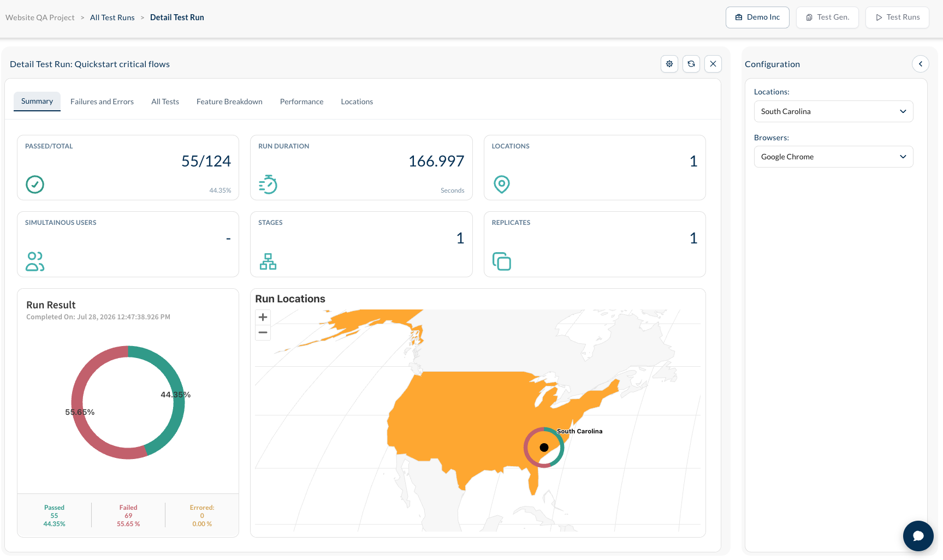This screenshot has width=943, height=560.
Task: Expand the South Carolina locations dropdown
Action: [x=834, y=111]
